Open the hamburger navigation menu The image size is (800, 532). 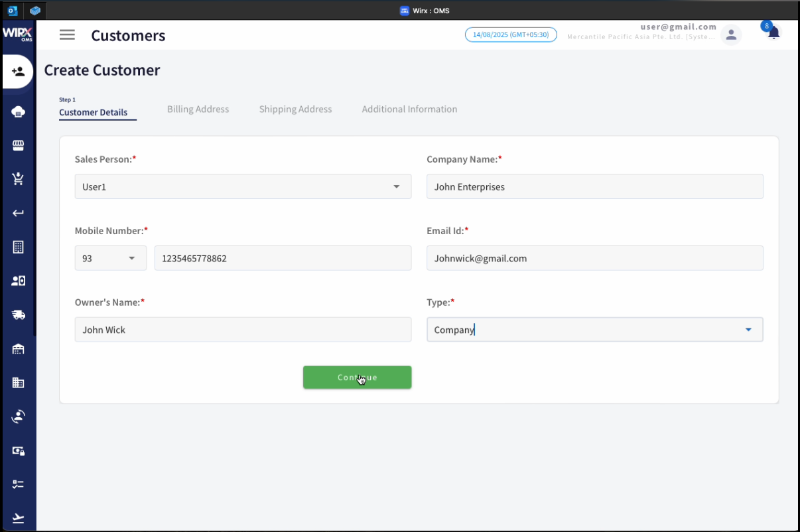coord(67,35)
